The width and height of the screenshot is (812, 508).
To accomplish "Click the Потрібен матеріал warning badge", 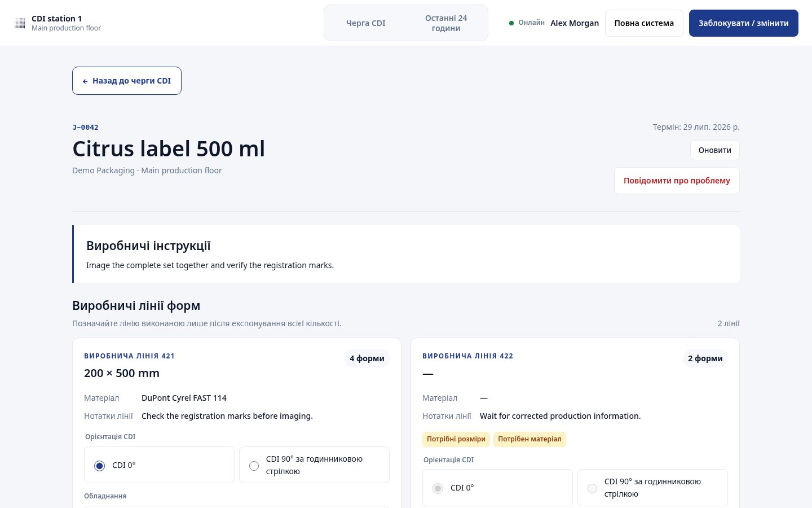I will point(529,439).
